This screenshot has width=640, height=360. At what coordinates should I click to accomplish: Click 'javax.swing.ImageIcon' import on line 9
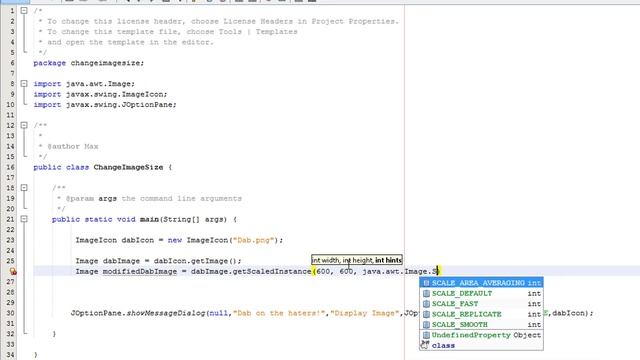click(x=115, y=94)
